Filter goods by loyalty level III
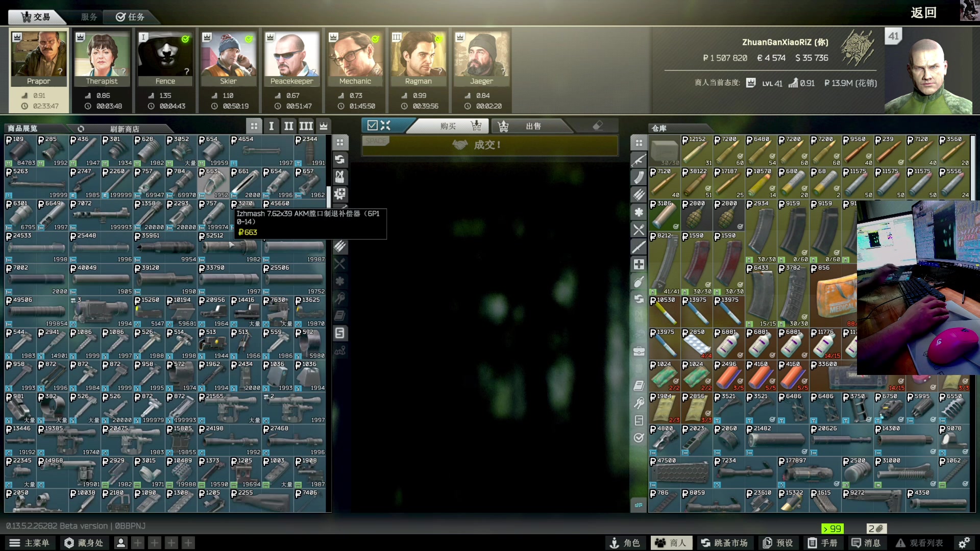The width and height of the screenshot is (980, 551). tap(306, 126)
